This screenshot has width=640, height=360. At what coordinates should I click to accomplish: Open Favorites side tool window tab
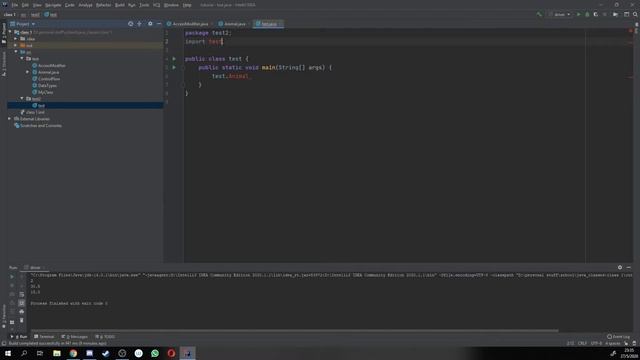[4, 315]
